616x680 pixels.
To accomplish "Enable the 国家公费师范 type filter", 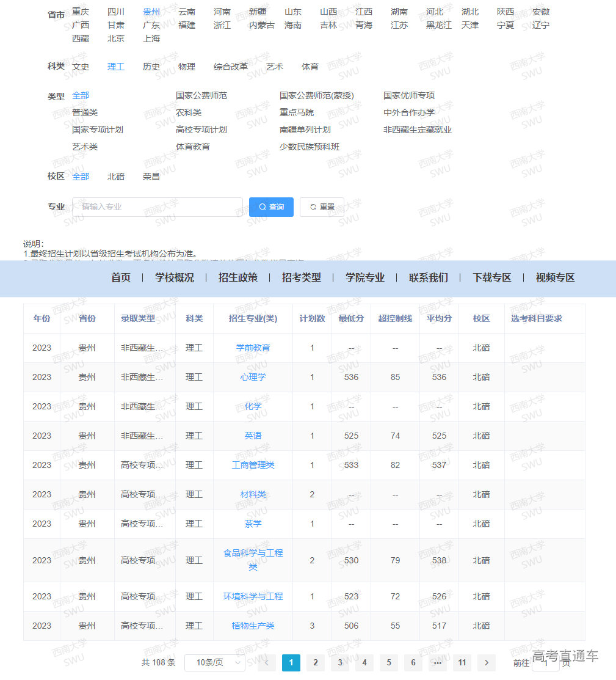I will pyautogui.click(x=202, y=95).
